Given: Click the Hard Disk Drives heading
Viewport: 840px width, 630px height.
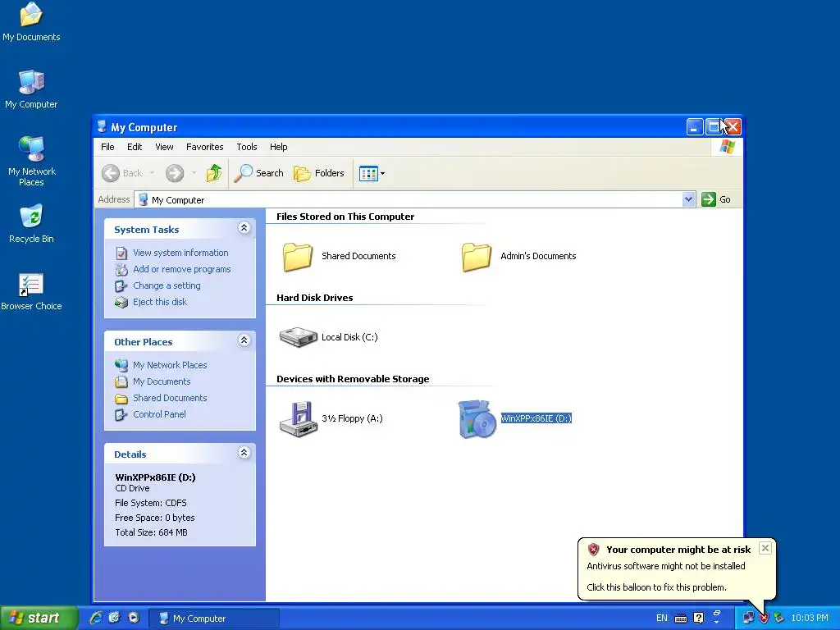Looking at the screenshot, I should (314, 298).
